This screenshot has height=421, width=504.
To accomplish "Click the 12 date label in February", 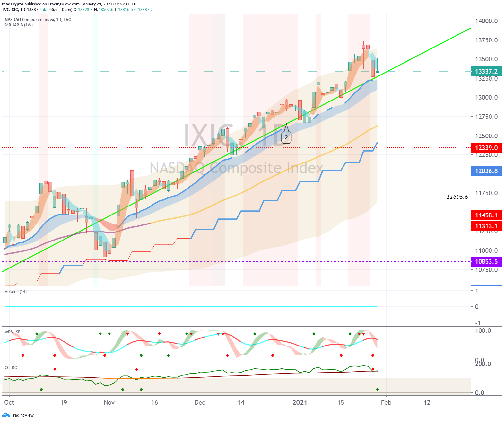I will pyautogui.click(x=427, y=403).
